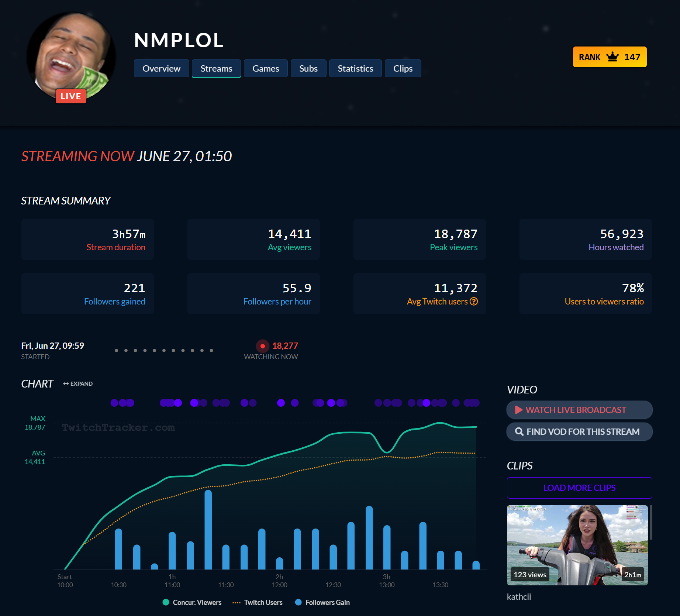Click the clips list scrollbar
680x616 pixels.
coord(651,523)
